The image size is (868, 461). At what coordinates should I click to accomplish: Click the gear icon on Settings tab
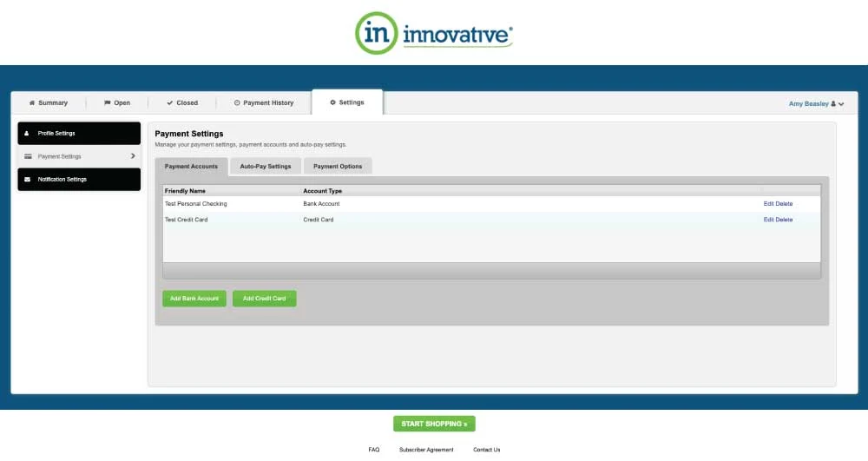pos(332,102)
